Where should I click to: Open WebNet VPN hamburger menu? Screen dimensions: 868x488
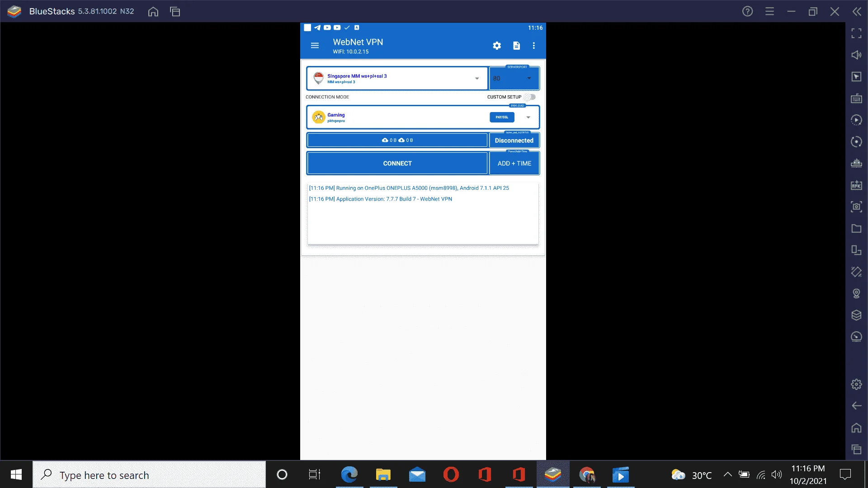pyautogui.click(x=315, y=46)
